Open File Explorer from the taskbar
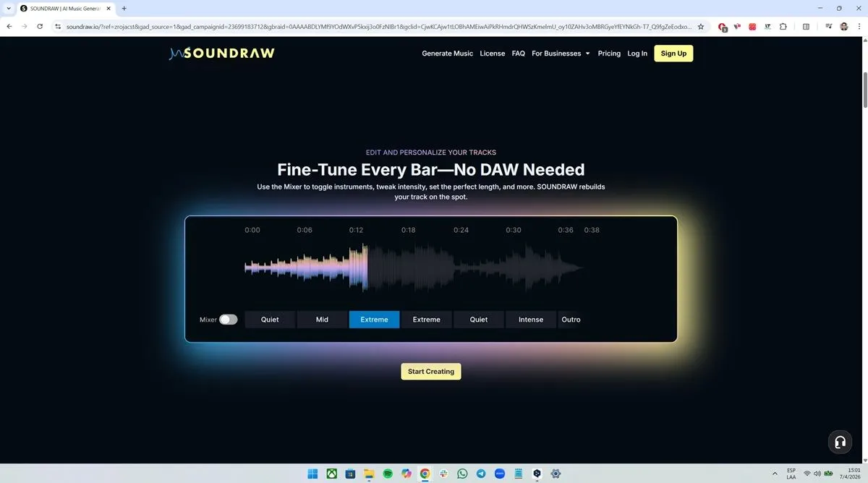The height and width of the screenshot is (483, 868). click(369, 474)
